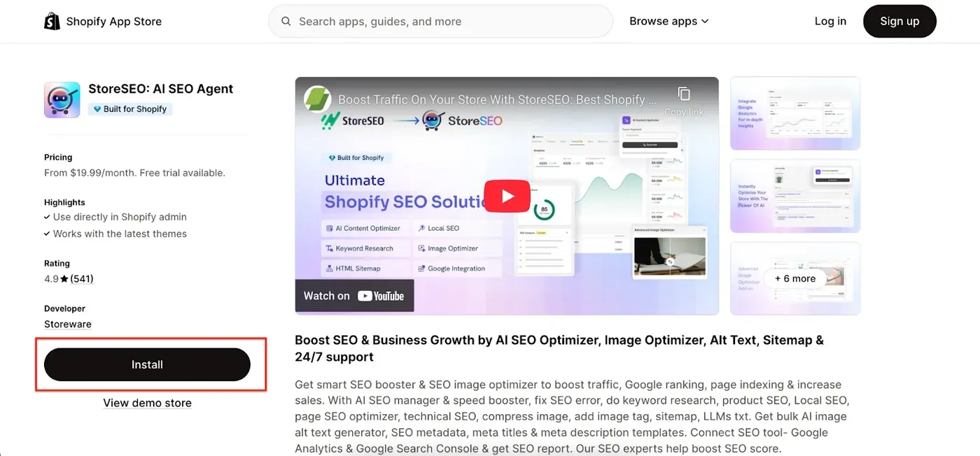Open the Google Analytics insights screenshot thumbnail
Screen dimensions: 980x456
click(x=795, y=113)
